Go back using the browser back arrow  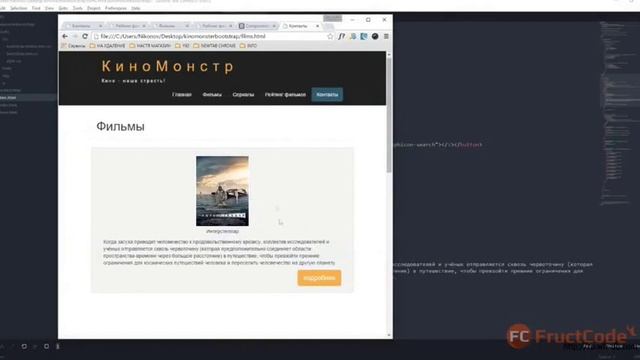point(65,36)
